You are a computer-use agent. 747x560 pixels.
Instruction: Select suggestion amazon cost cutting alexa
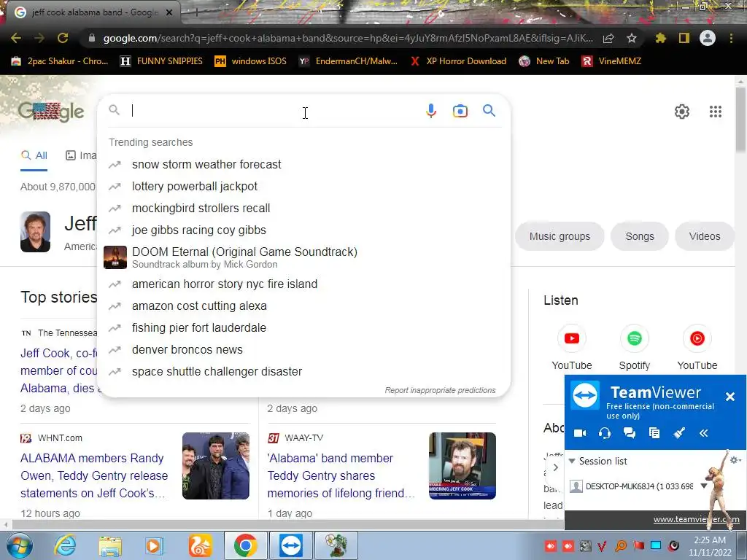click(x=303, y=306)
